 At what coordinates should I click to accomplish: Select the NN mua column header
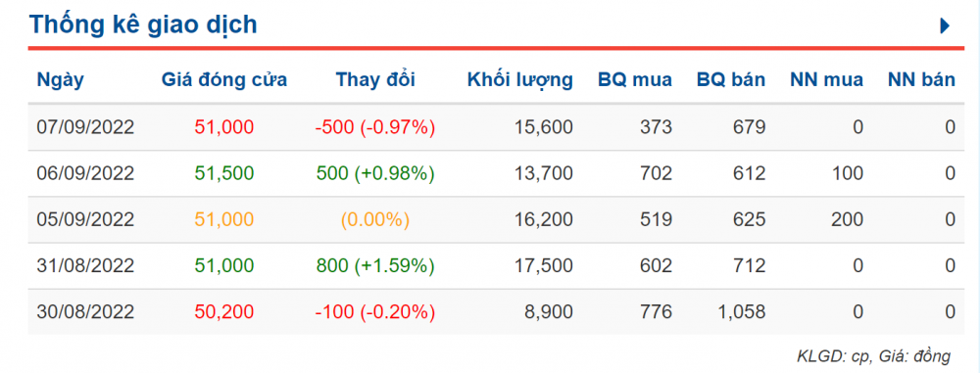(x=827, y=80)
